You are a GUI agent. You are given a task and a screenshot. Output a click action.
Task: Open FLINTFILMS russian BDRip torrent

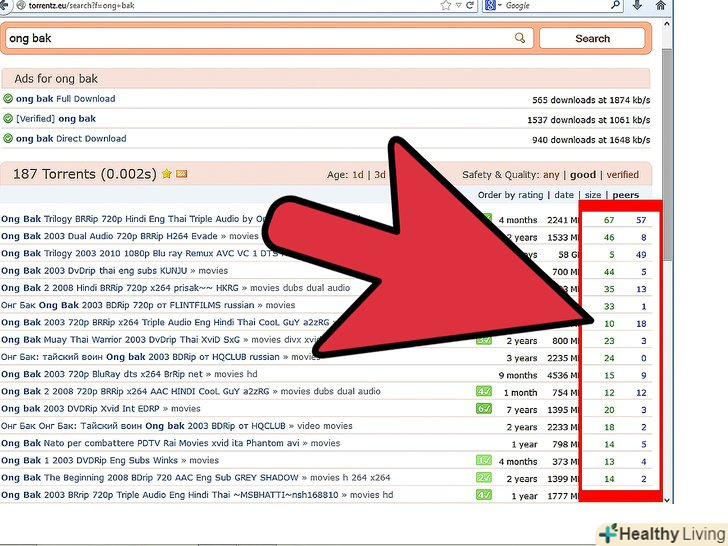(128, 305)
